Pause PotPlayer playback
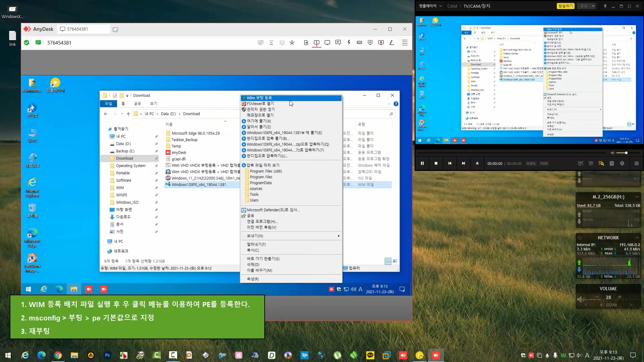Viewport: 644px width, 362px height. [x=422, y=163]
